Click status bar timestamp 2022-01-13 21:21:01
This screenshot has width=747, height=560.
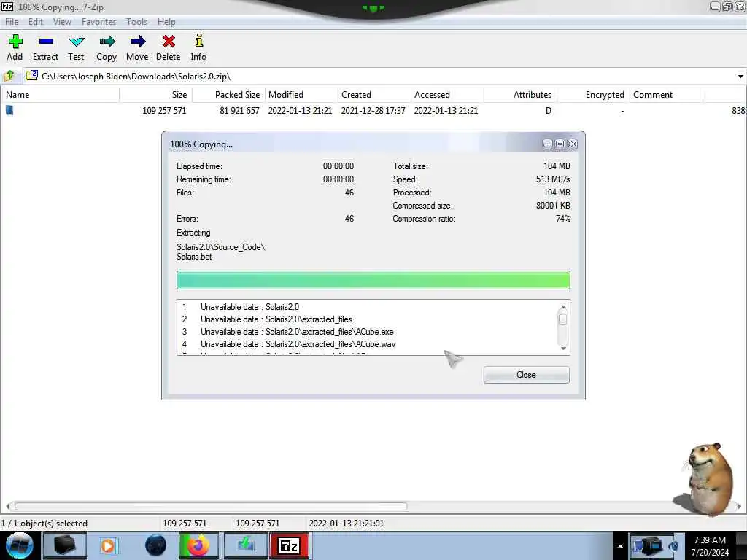click(x=347, y=524)
